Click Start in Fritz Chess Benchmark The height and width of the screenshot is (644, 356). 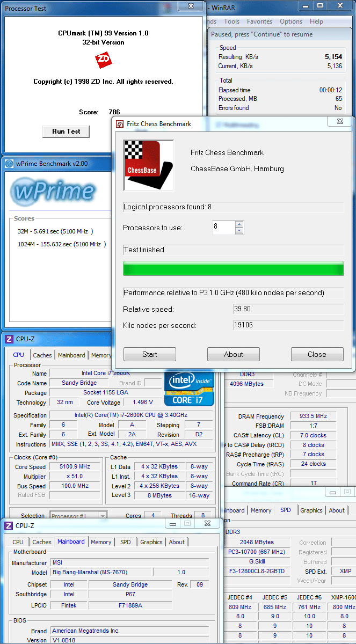tap(150, 354)
